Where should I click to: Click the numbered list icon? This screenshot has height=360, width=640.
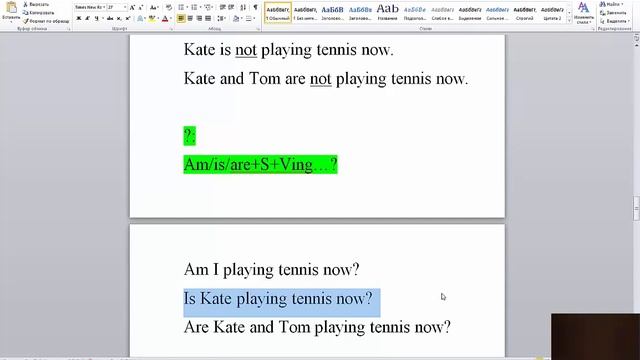(x=194, y=7)
